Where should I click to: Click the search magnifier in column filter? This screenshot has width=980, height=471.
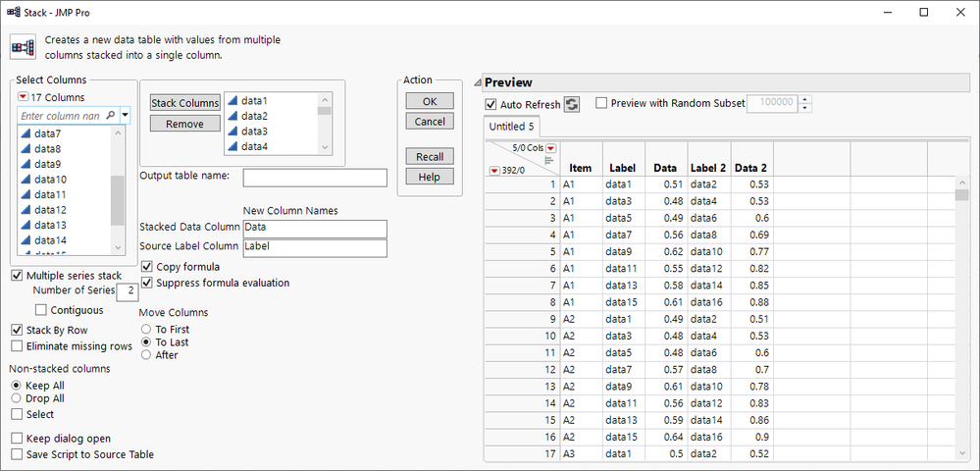(110, 116)
